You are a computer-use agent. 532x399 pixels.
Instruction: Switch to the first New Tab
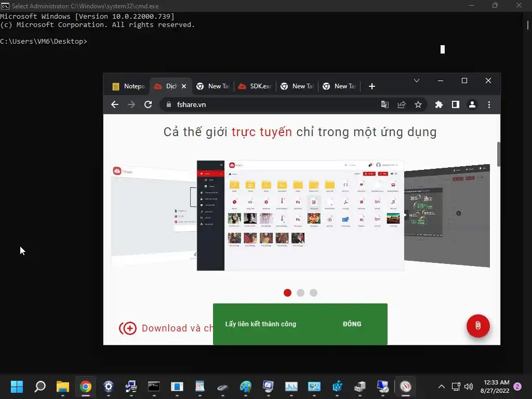[212, 86]
